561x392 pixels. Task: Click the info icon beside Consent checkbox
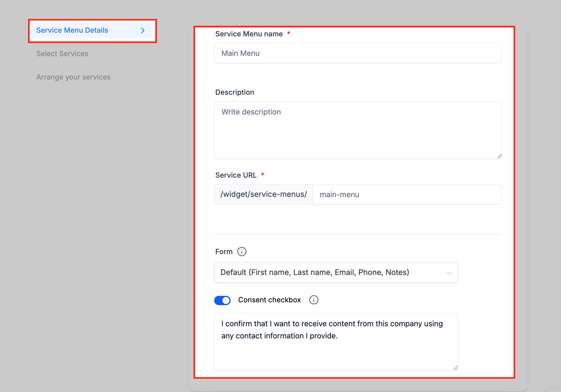tap(314, 300)
